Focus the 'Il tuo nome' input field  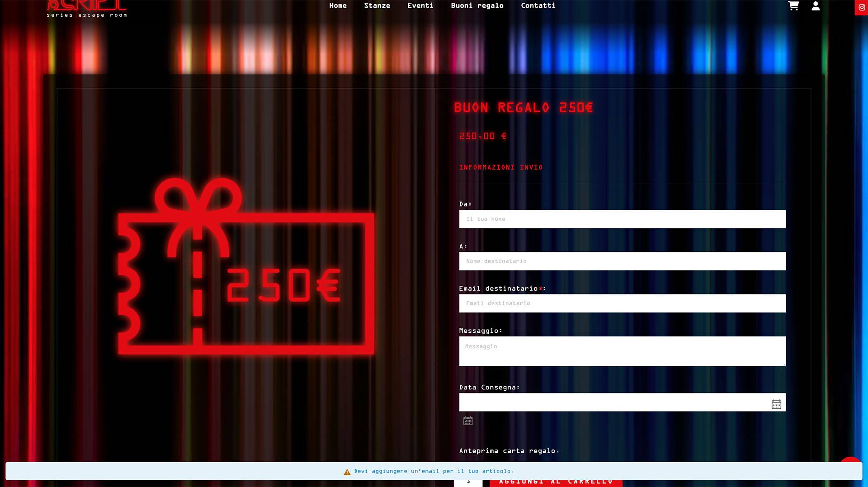coord(622,219)
